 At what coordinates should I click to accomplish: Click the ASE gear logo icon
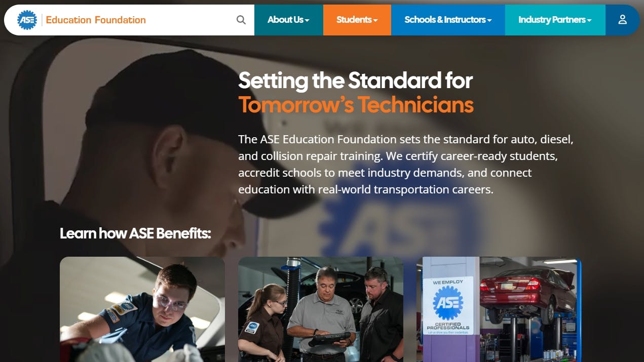pos(27,20)
